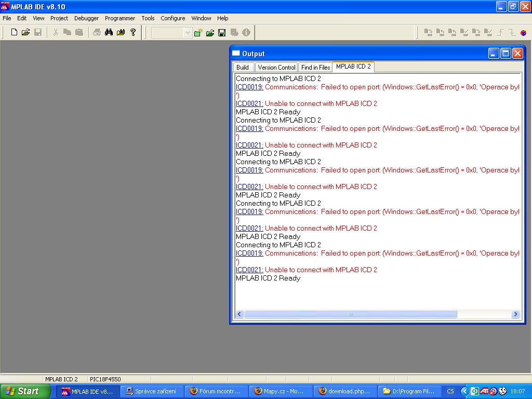Switch to the Find in Files tab
532x399 pixels.
pyautogui.click(x=315, y=68)
